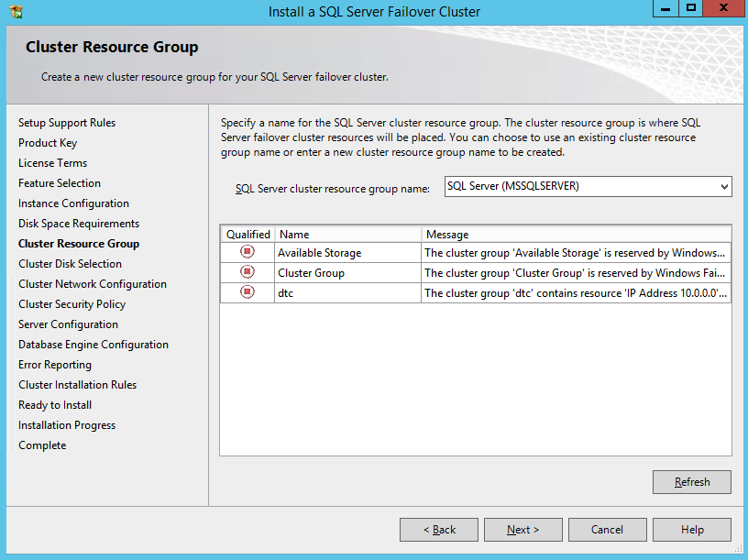Click the Name column header

click(347, 235)
